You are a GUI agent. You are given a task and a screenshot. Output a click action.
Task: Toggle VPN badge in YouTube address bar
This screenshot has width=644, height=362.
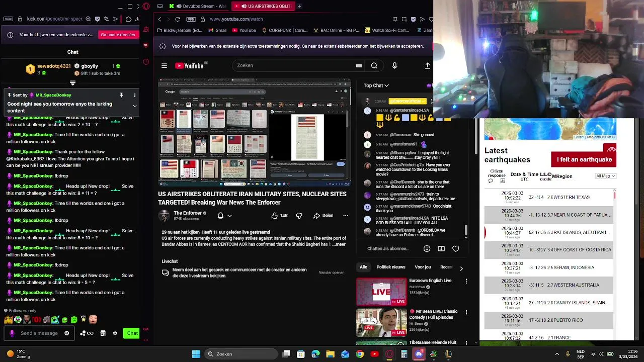tap(191, 19)
